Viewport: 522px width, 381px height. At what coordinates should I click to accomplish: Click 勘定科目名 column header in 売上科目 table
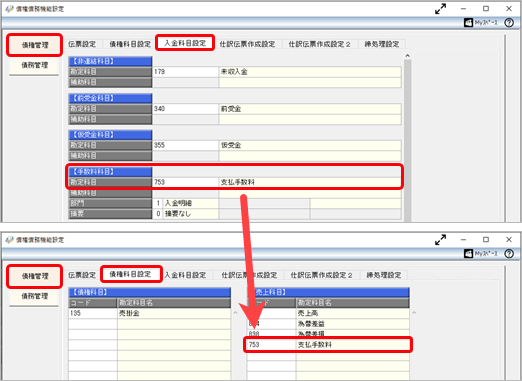(x=353, y=303)
